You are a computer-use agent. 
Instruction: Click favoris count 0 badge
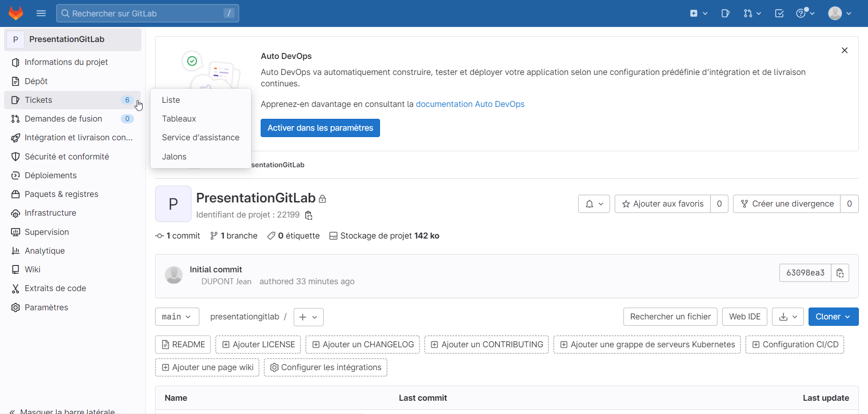point(719,204)
